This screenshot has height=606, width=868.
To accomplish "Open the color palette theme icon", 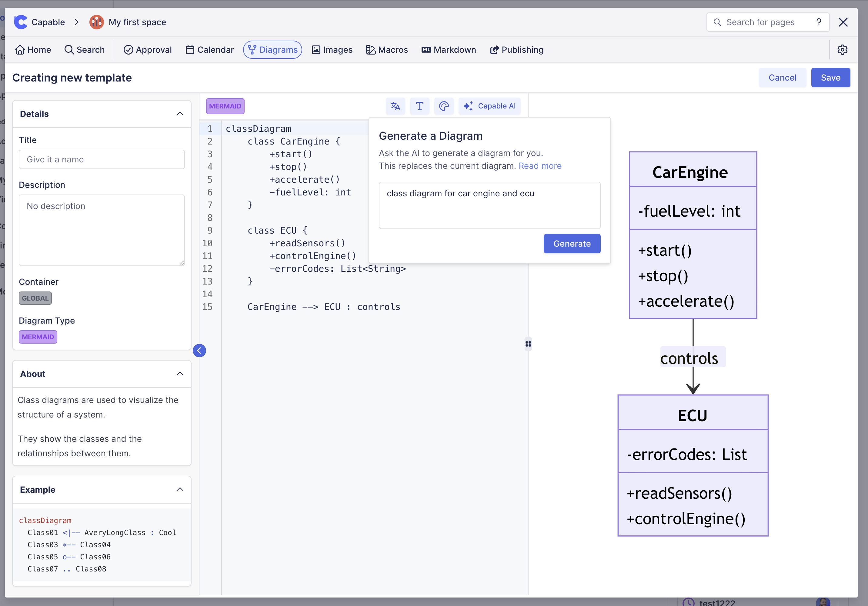I will [x=444, y=106].
